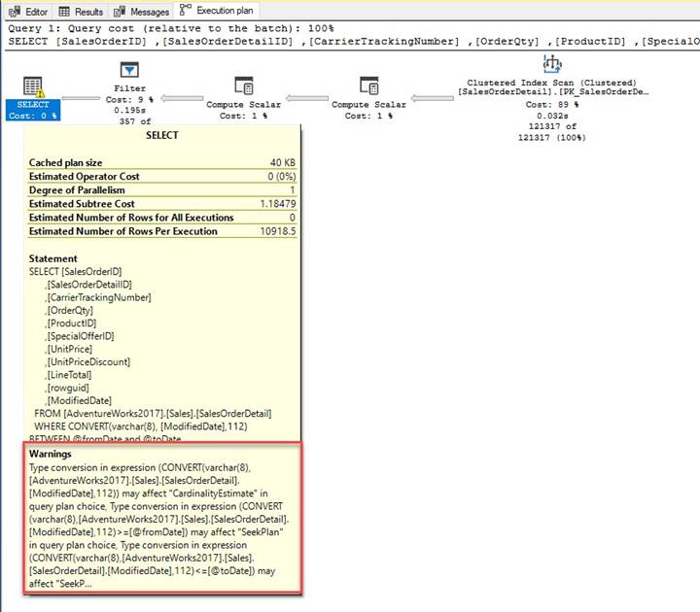Click the arrow from Clustered Index Scan
This screenshot has width=700, height=612.
click(432, 98)
